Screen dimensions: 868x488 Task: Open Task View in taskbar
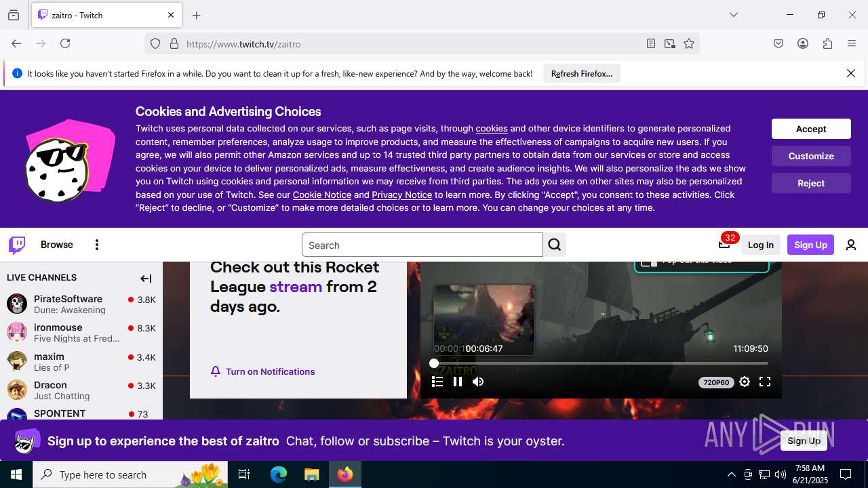coord(244,474)
